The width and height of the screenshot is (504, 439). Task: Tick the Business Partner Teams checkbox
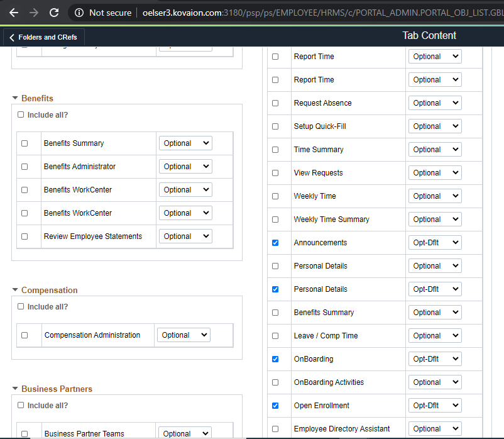[x=25, y=434]
